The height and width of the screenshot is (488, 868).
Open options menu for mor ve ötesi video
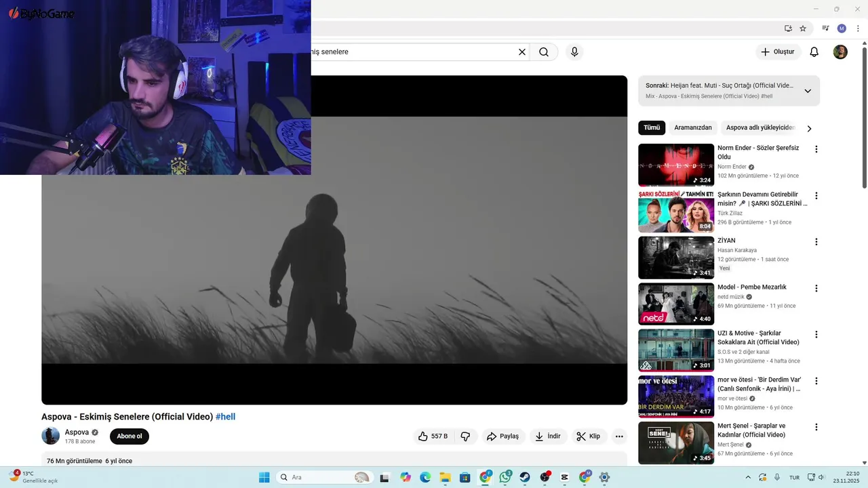[816, 381]
